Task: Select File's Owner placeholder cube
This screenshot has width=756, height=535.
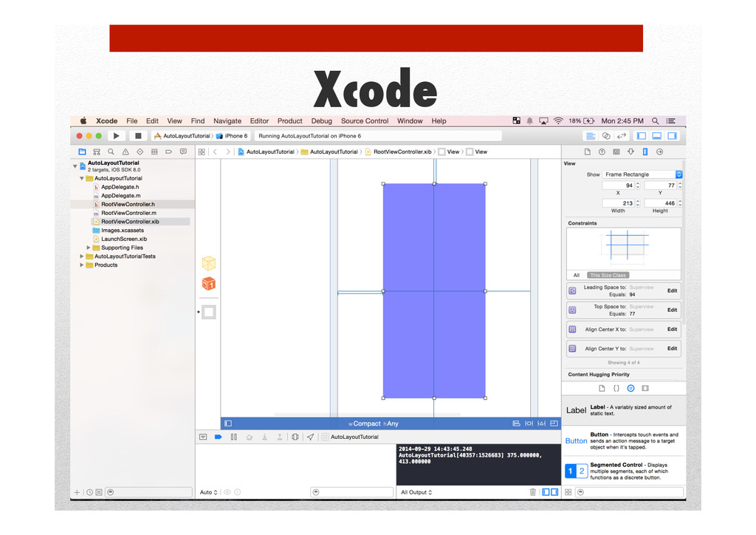Action: click(x=209, y=263)
